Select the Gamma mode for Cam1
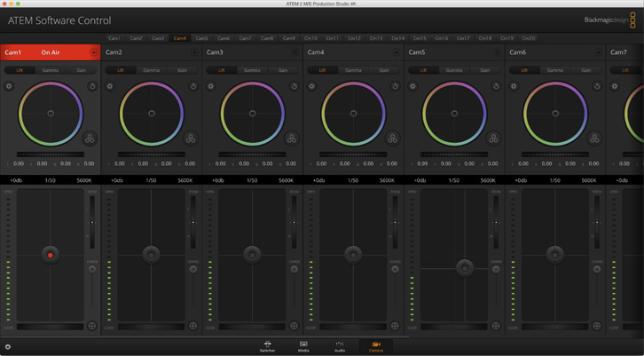The height and width of the screenshot is (356, 644). pos(51,70)
